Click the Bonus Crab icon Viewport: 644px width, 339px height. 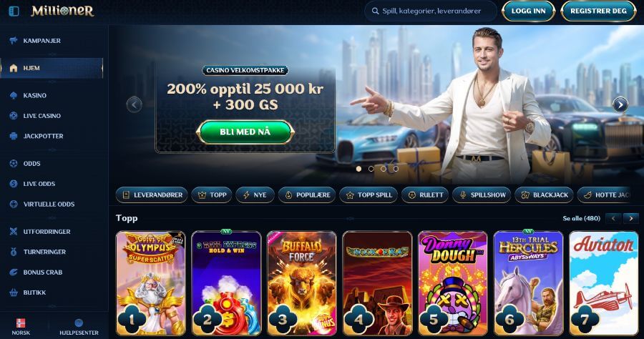14,272
